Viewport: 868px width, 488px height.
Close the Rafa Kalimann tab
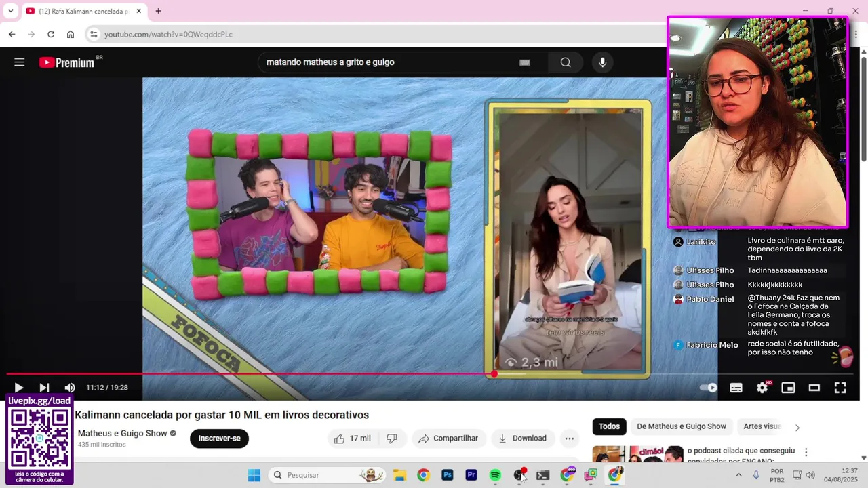coord(138,11)
